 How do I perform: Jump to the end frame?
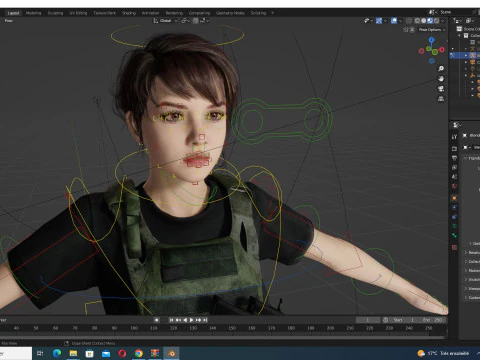coord(205,320)
